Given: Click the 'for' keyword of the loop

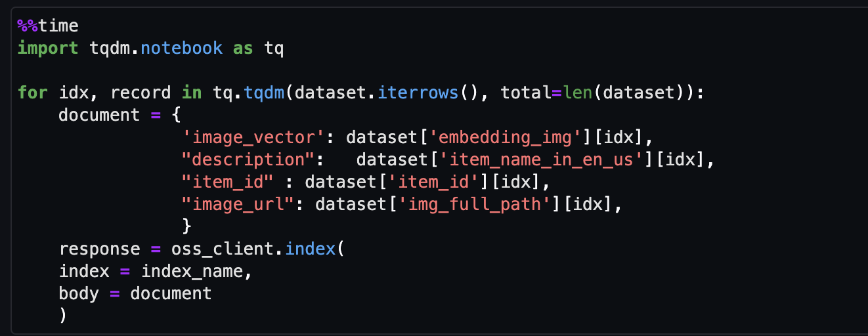Looking at the screenshot, I should [32, 93].
